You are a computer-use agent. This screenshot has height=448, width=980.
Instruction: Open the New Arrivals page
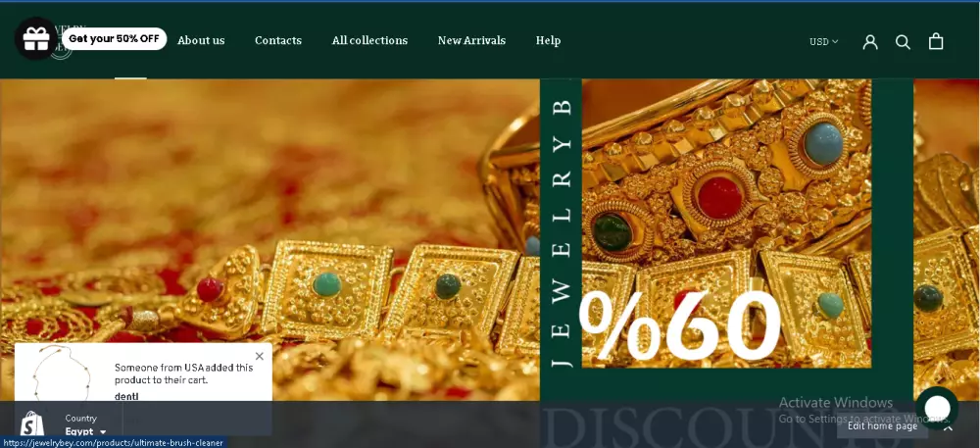472,40
